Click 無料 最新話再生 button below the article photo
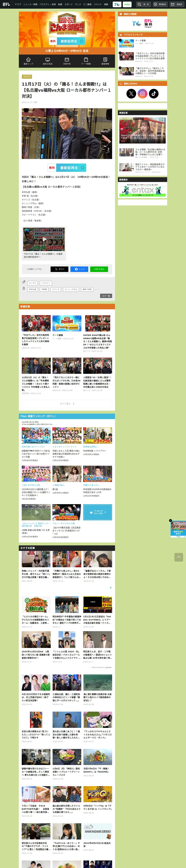Screen dimensions: 186x868 [67, 168]
